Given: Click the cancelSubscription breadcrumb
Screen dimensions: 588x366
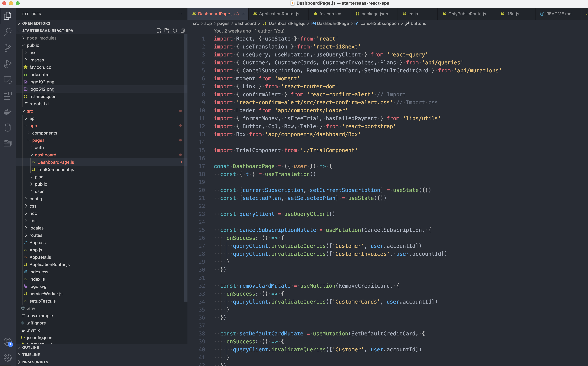Looking at the screenshot, I should pos(377,23).
